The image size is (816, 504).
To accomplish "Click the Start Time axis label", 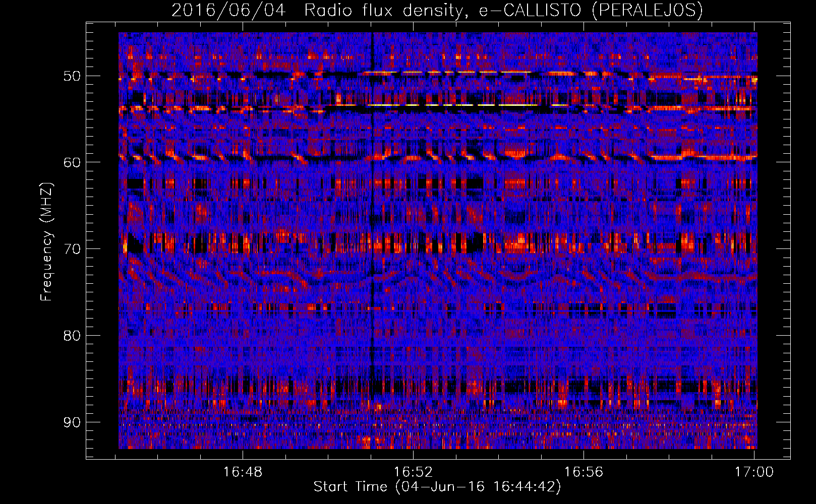I will point(437,487).
